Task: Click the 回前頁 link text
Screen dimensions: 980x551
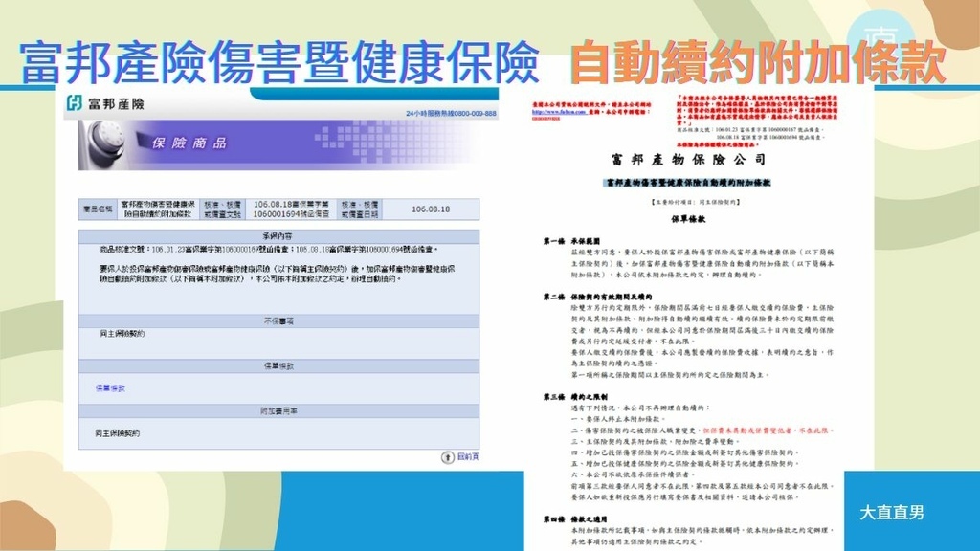Action: pos(467,456)
